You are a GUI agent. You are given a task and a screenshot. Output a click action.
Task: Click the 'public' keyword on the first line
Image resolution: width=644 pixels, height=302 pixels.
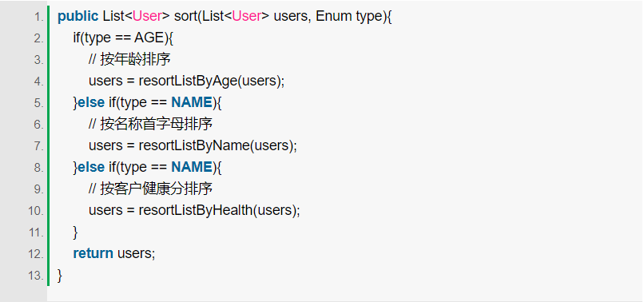78,17
